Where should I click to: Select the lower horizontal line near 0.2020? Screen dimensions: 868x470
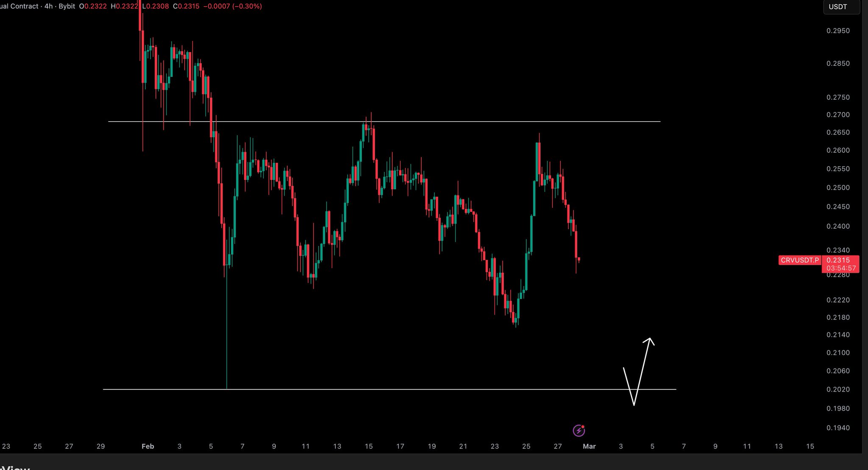click(381, 389)
